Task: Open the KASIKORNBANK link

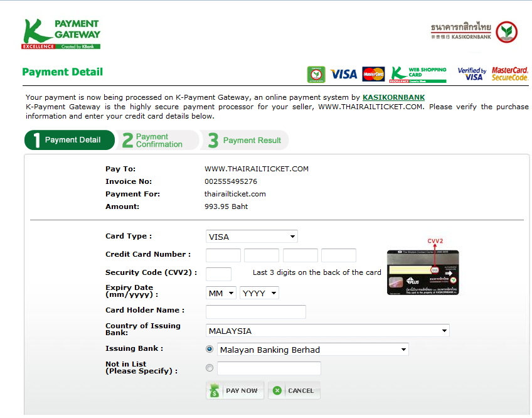Action: pyautogui.click(x=394, y=97)
